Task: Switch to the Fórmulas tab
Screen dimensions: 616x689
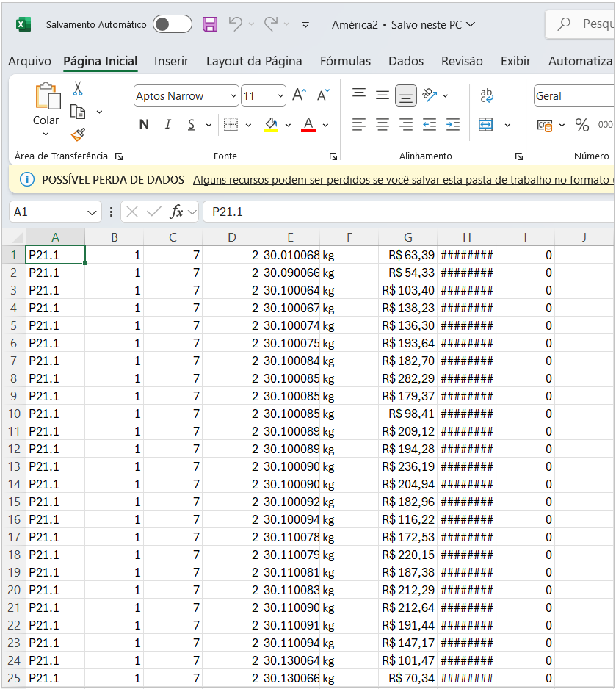Action: [345, 61]
